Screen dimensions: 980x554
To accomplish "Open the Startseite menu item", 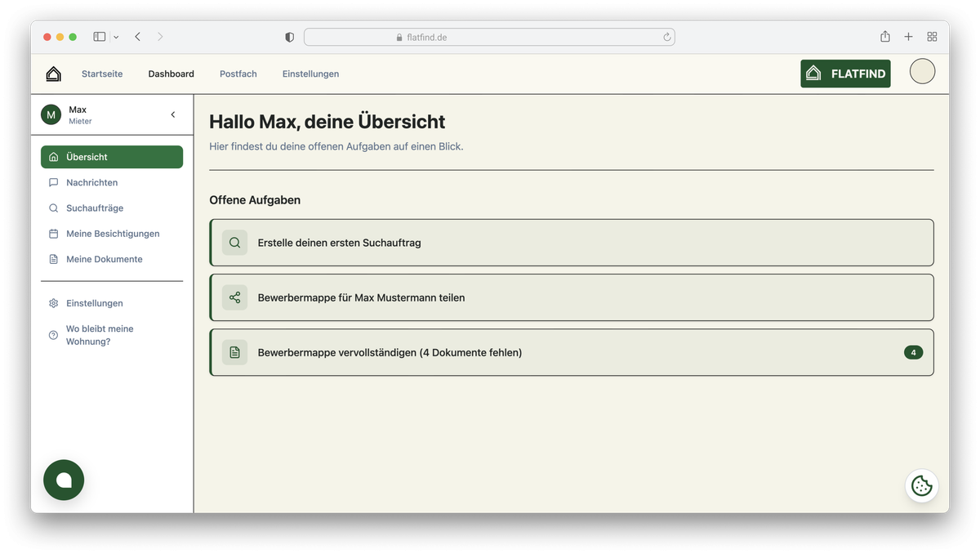I will (101, 74).
